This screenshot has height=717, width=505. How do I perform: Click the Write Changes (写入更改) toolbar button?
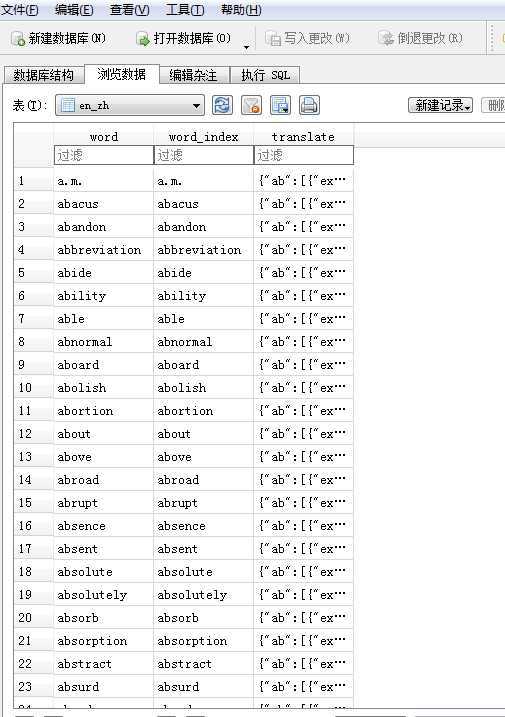pyautogui.click(x=307, y=38)
